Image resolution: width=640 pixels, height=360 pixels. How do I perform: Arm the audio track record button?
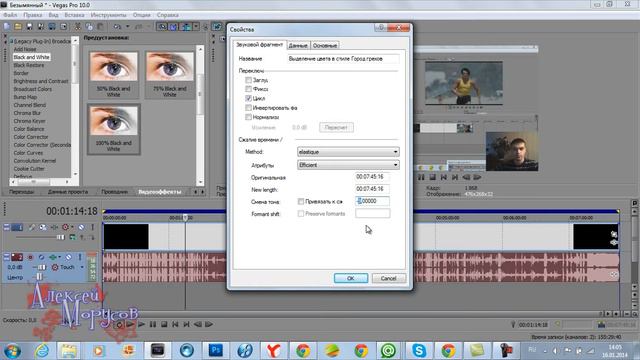click(x=30, y=257)
